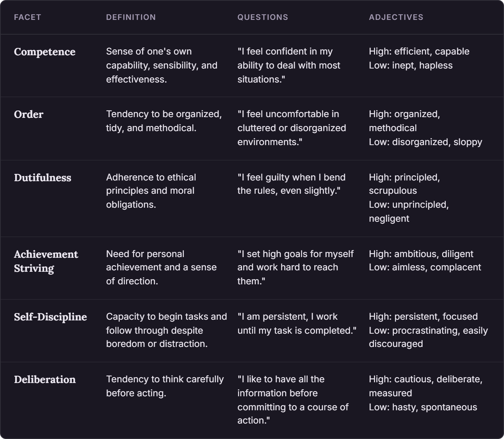The image size is (504, 439).
Task: Select the ADJECTIVES column header
Action: pyautogui.click(x=396, y=17)
